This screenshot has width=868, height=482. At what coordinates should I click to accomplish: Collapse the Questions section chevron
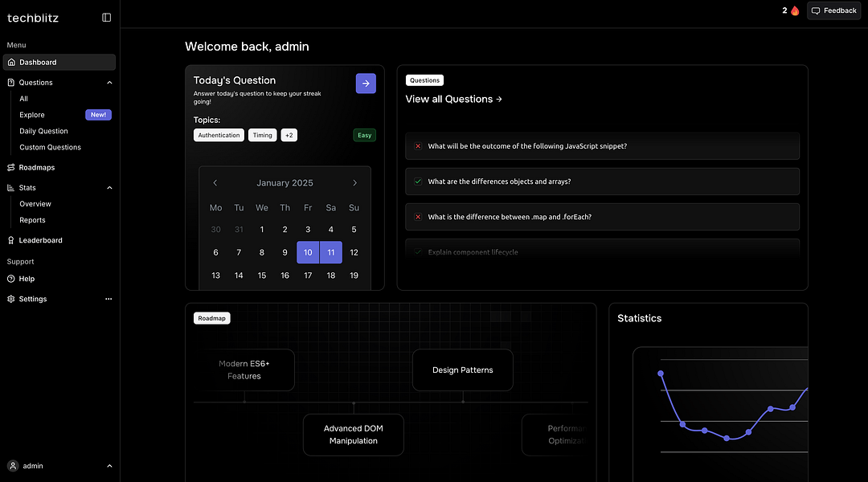coord(109,83)
